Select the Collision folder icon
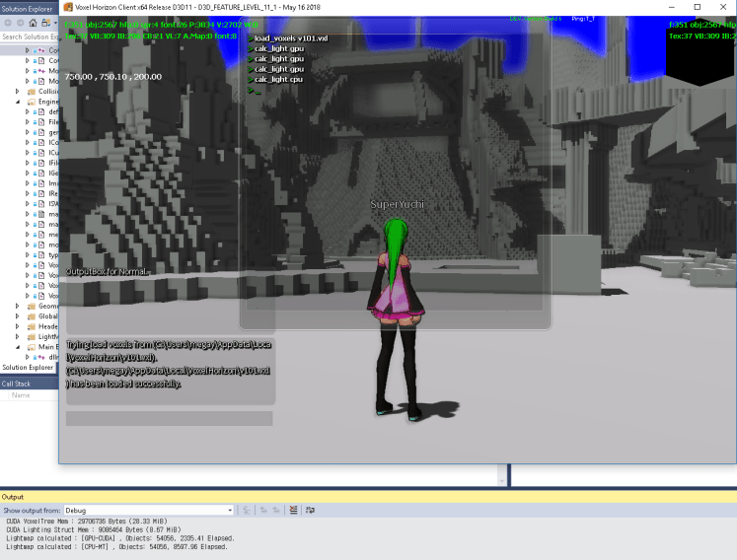The height and width of the screenshot is (560, 737). [x=31, y=91]
